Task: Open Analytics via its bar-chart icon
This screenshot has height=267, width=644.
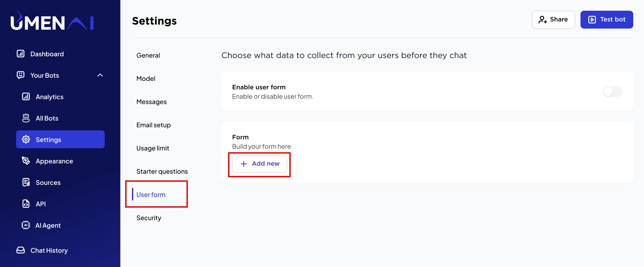Action: pos(26,96)
